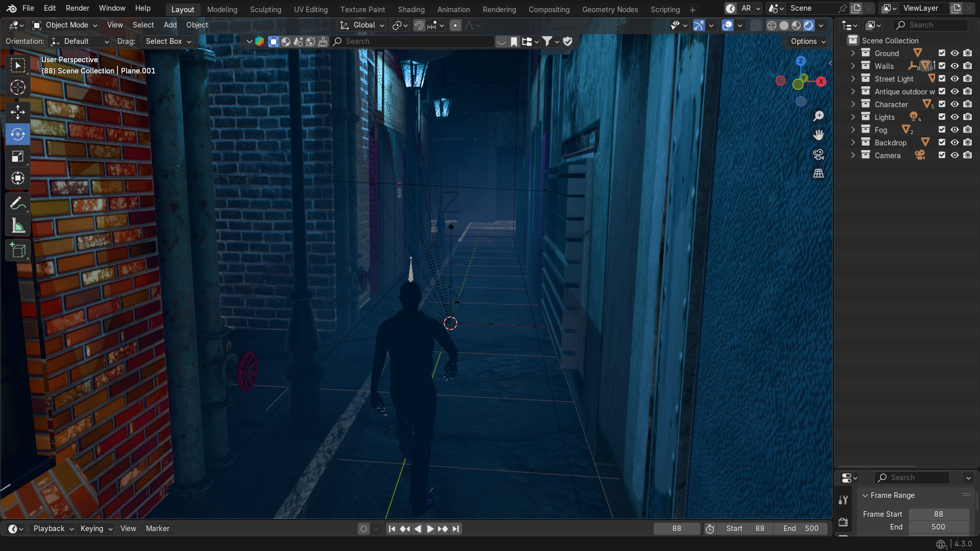Expand the Walls collection
Viewport: 980px width, 551px height.
click(x=852, y=66)
